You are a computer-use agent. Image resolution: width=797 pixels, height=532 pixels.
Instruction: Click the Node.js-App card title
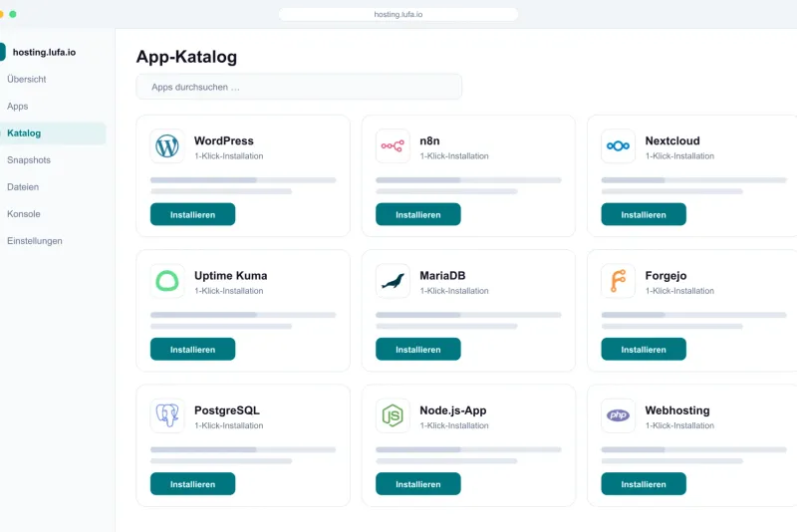tap(453, 410)
